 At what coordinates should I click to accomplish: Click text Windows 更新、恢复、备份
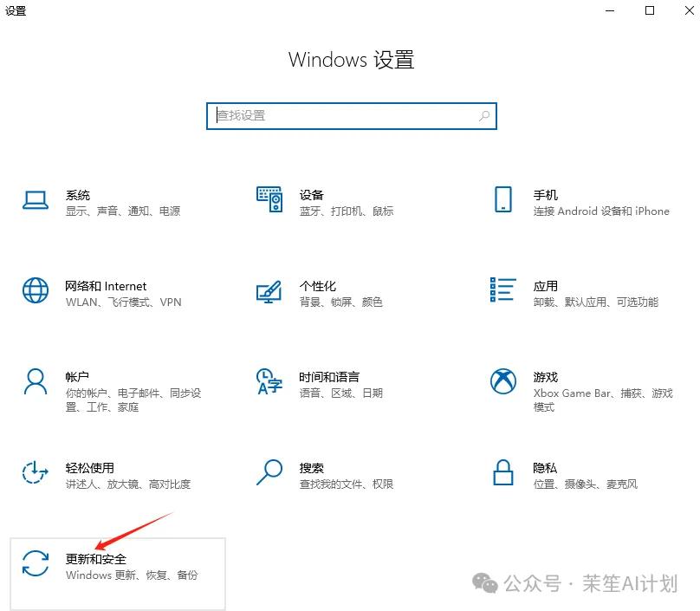(132, 575)
